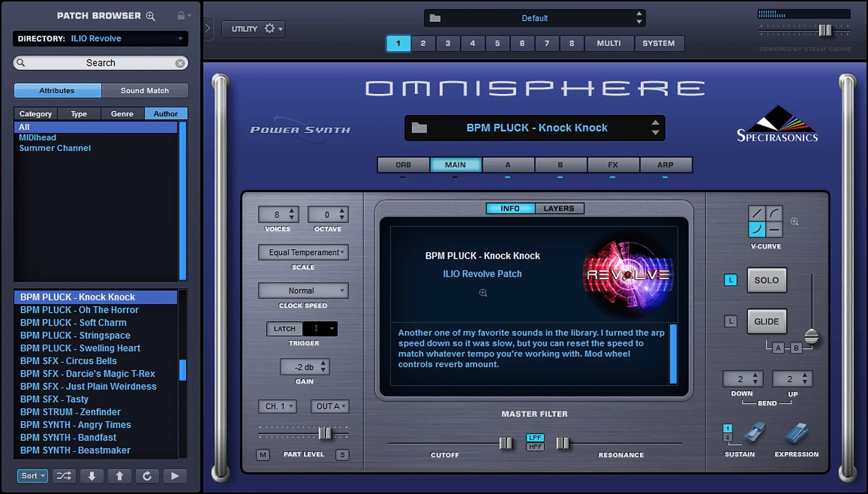Open the Equal Temperament scale dropdown
868x494 pixels.
303,252
